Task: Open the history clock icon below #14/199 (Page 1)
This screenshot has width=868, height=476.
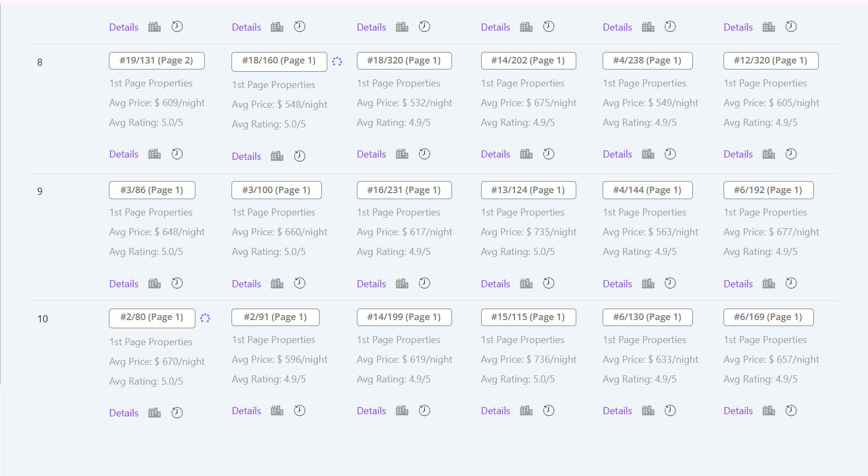Action: [424, 411]
